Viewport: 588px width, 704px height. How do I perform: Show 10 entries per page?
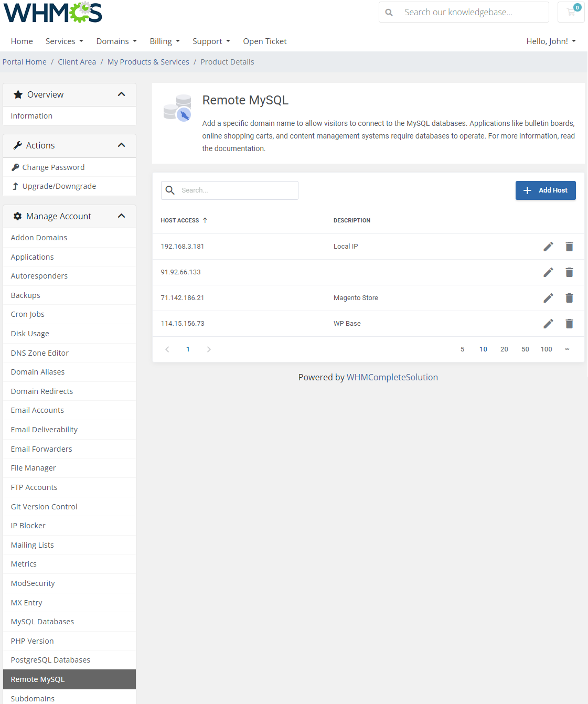point(484,349)
